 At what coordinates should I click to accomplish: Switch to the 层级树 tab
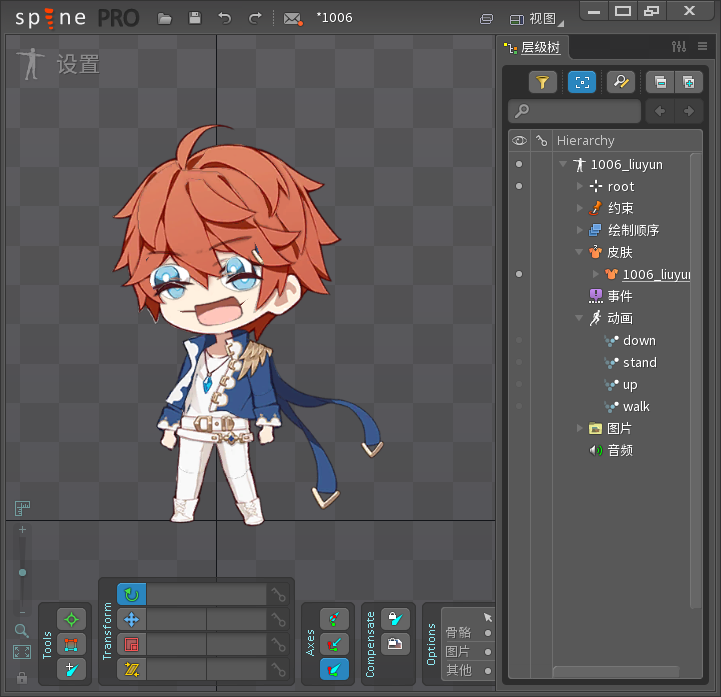point(534,47)
